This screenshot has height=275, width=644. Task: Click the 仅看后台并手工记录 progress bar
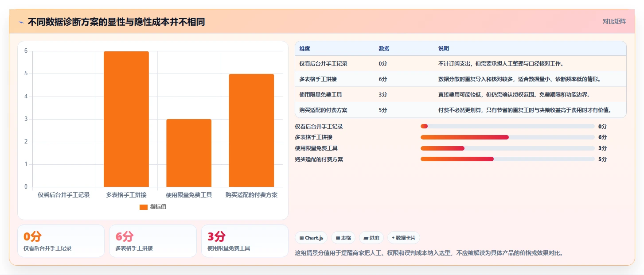[507, 127]
